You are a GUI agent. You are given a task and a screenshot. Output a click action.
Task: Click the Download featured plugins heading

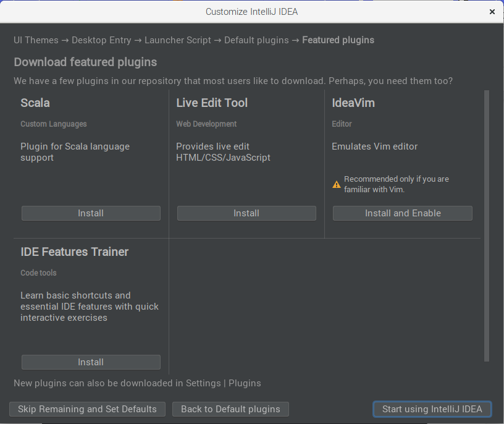coord(85,62)
